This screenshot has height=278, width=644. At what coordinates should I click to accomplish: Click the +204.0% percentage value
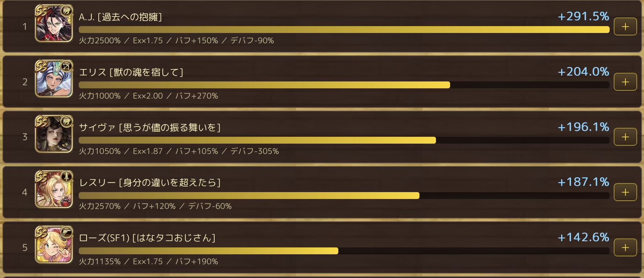(583, 71)
